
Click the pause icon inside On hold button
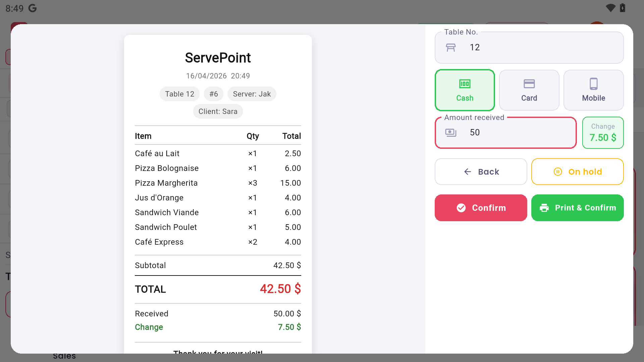point(558,172)
